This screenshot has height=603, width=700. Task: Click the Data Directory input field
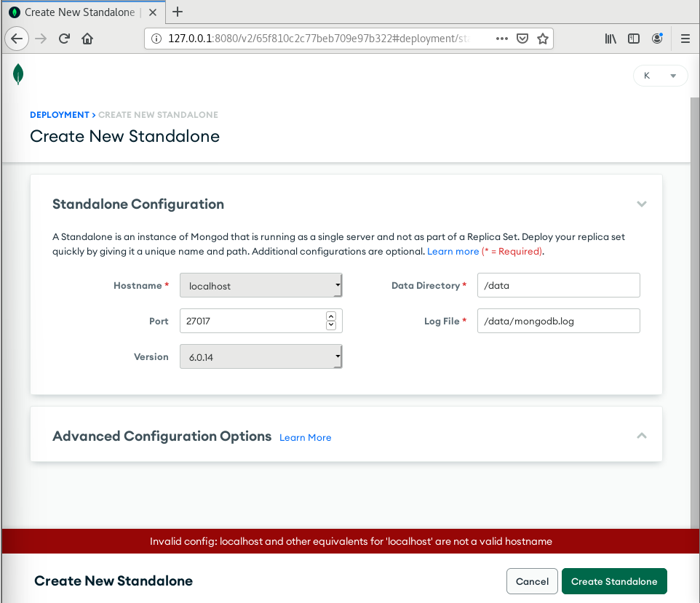click(558, 286)
